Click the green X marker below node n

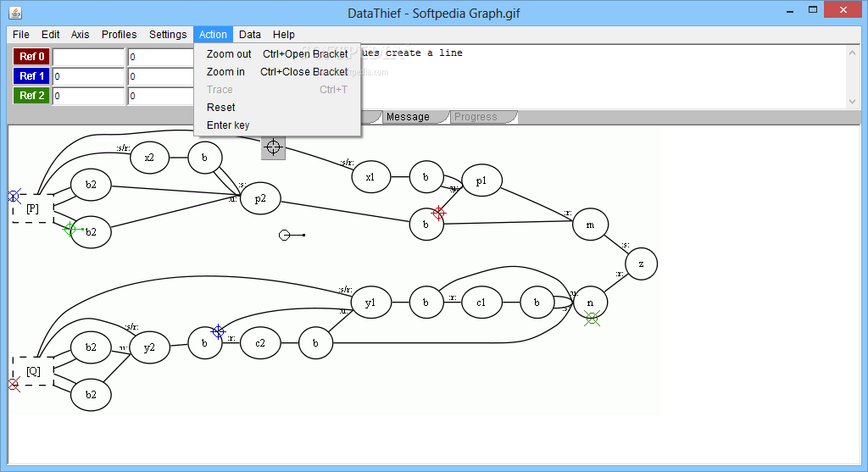592,318
